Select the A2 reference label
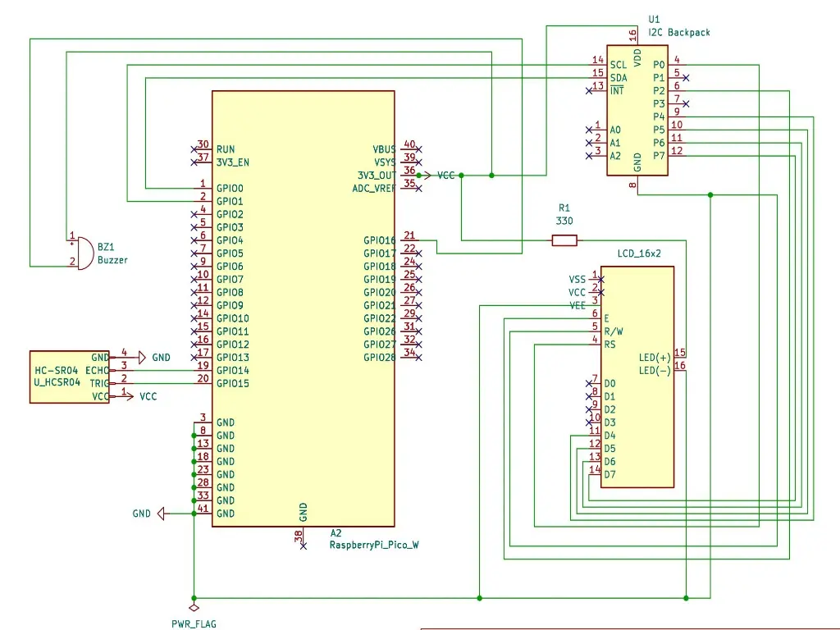 coord(336,533)
